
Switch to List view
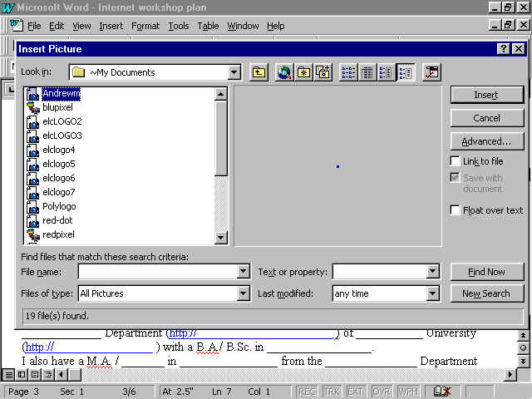point(348,73)
